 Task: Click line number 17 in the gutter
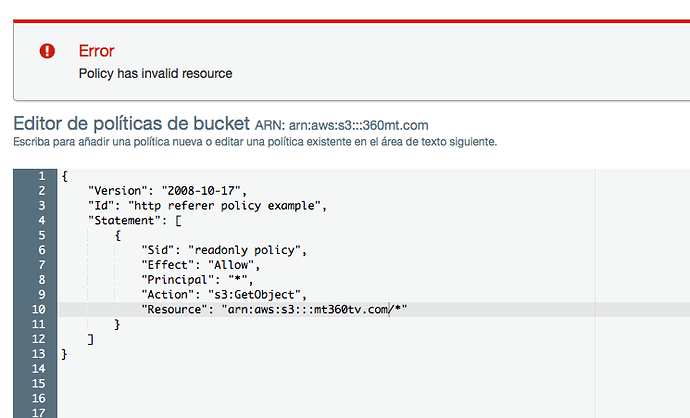38,413
